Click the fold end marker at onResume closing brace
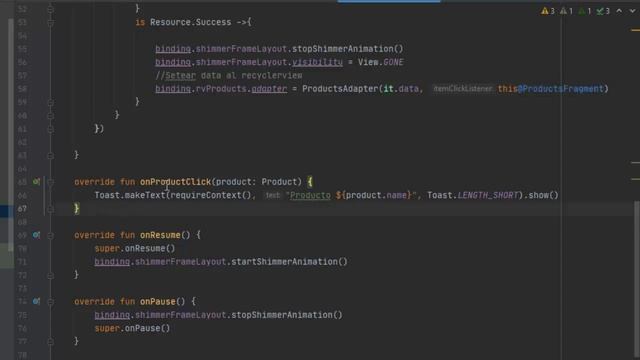The image size is (640, 360). click(50, 276)
